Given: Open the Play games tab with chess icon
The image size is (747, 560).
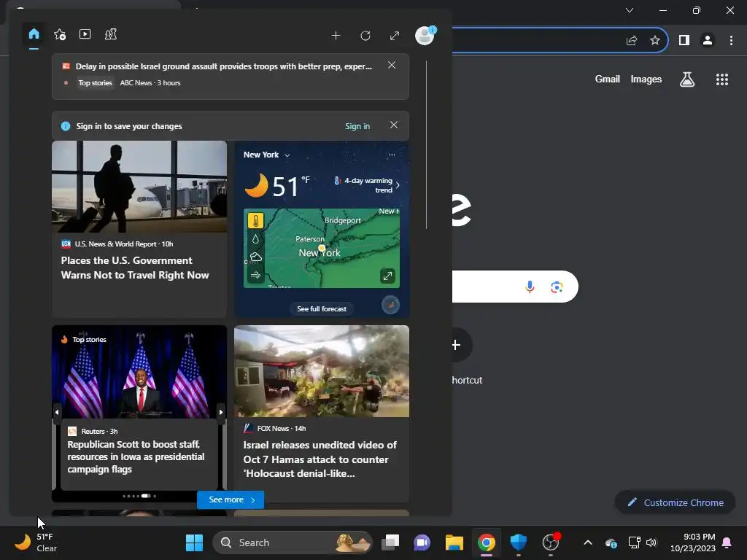Looking at the screenshot, I should pos(111,34).
